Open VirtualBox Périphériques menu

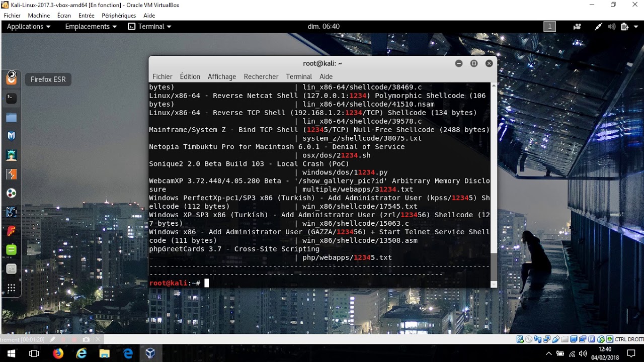pyautogui.click(x=119, y=16)
